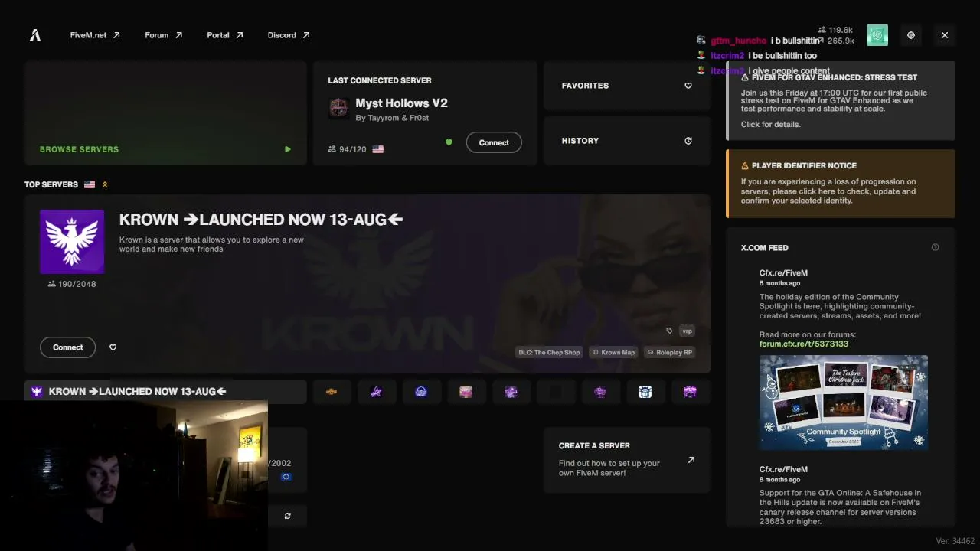Click the Myst Hollows V2 server title
The image size is (980, 551).
[401, 103]
